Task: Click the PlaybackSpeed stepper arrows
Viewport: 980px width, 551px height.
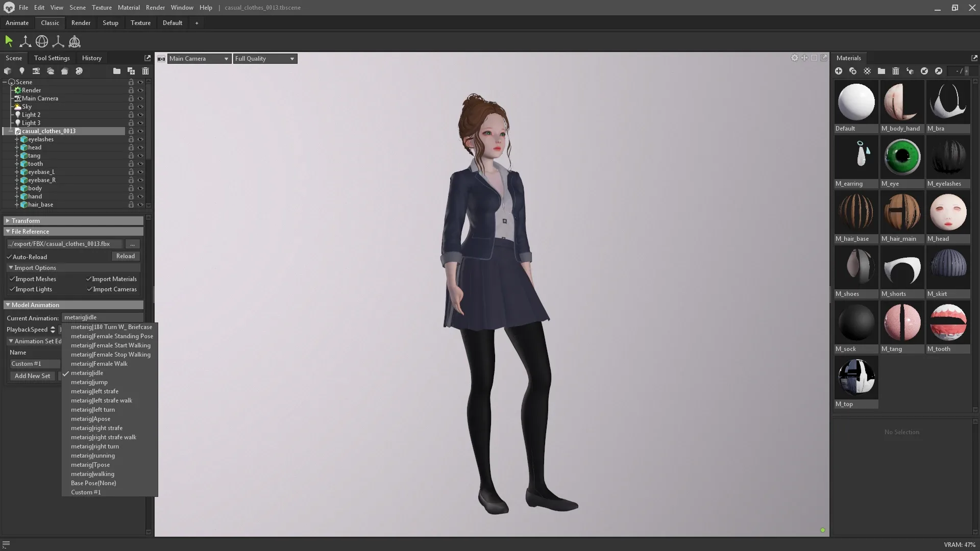Action: pyautogui.click(x=53, y=330)
